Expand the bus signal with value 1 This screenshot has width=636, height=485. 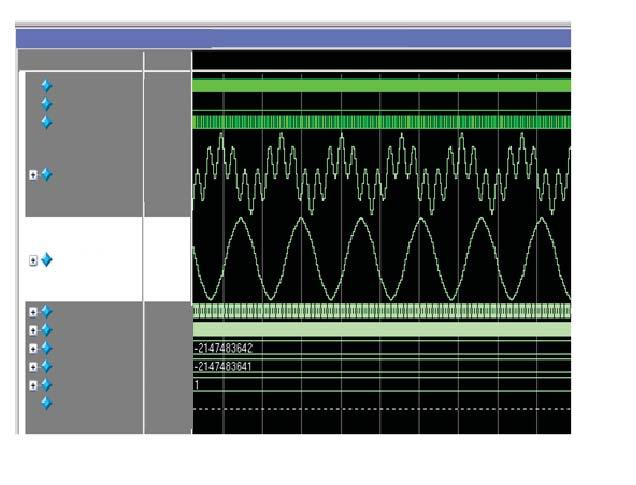(33, 385)
